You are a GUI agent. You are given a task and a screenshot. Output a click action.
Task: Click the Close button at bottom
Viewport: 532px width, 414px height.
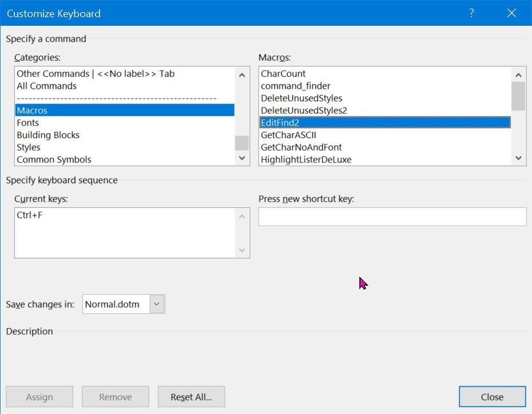tap(493, 397)
